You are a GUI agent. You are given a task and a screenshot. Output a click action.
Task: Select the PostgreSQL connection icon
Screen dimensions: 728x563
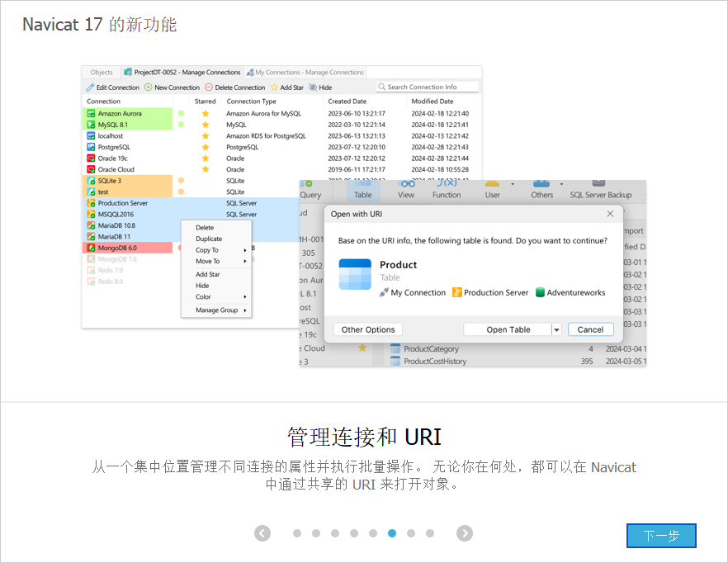pos(91,147)
